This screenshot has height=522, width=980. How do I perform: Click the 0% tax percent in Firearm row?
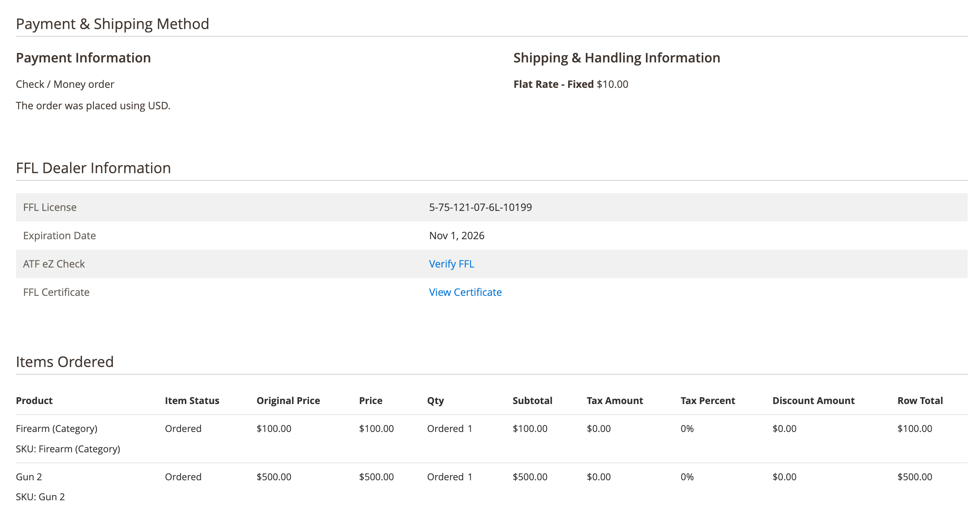(687, 428)
